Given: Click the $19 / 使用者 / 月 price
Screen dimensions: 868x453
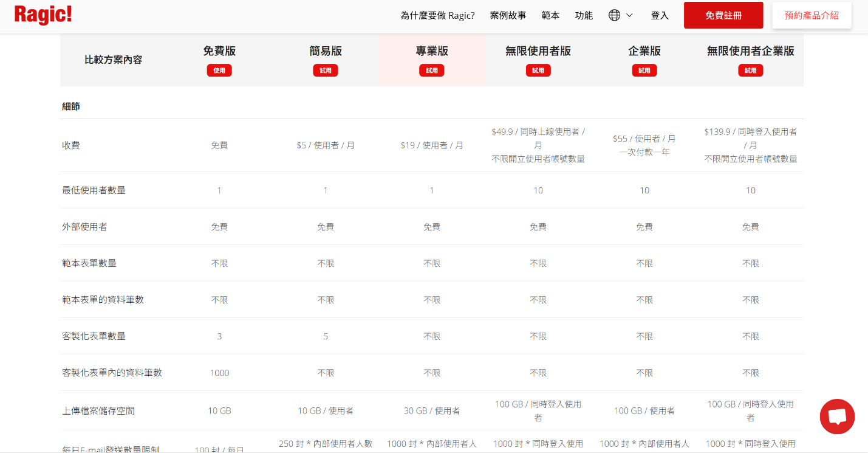Looking at the screenshot, I should click(432, 145).
